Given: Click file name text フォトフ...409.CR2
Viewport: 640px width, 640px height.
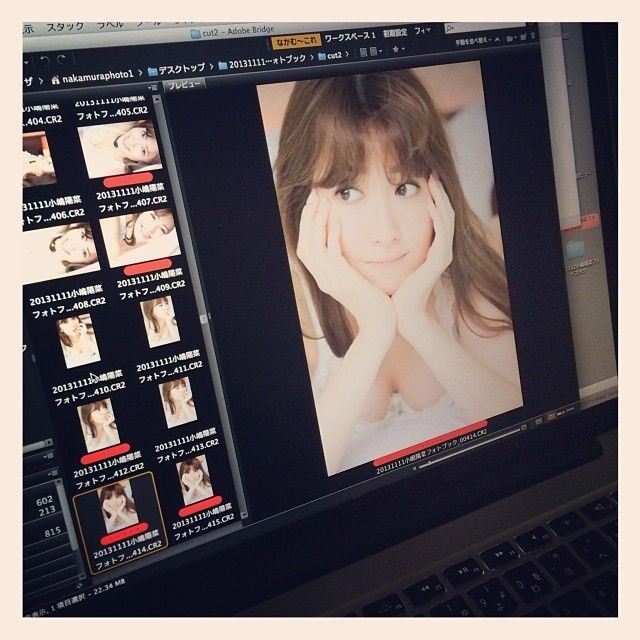Looking at the screenshot, I should click(152, 290).
